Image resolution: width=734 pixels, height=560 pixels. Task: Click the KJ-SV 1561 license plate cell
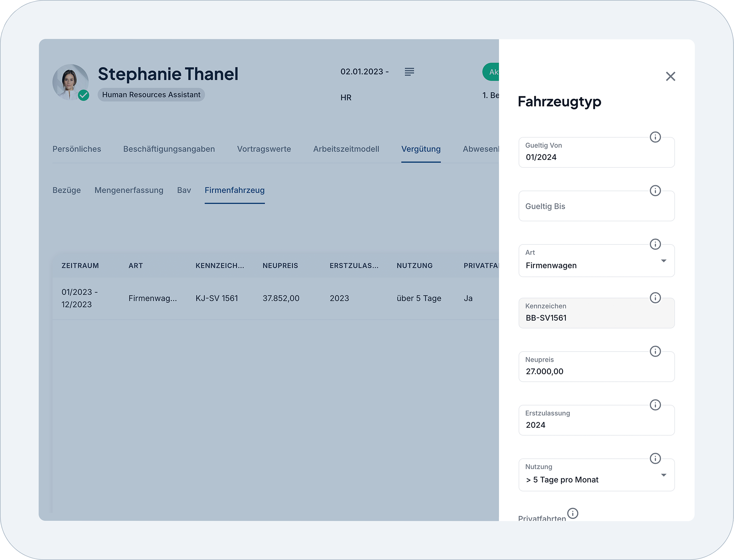tap(217, 298)
